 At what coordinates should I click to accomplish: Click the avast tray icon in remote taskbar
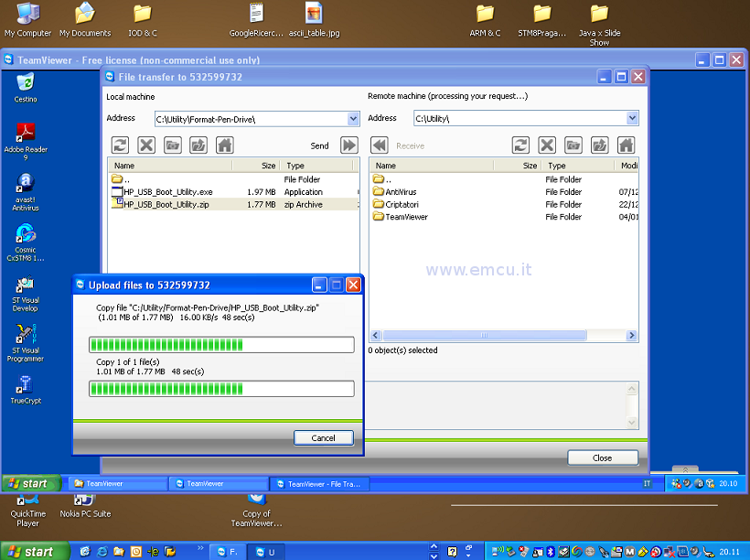coord(700,483)
